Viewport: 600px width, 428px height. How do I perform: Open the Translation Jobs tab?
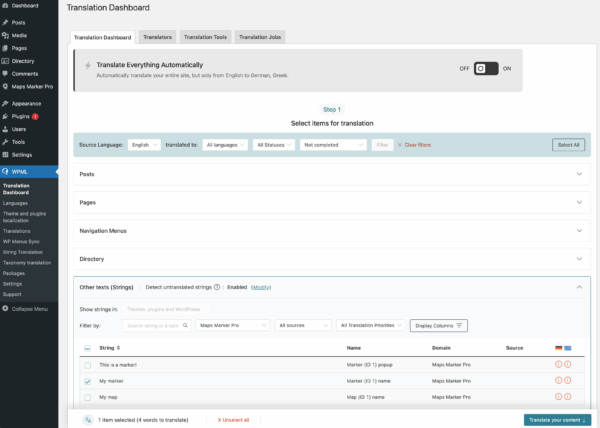tap(259, 37)
